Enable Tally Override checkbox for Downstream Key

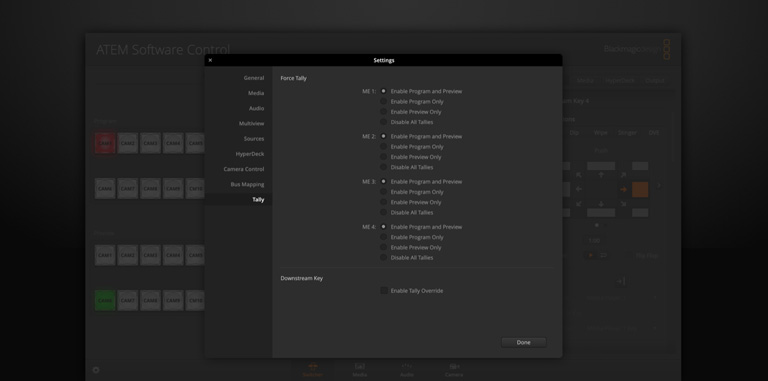pos(384,290)
